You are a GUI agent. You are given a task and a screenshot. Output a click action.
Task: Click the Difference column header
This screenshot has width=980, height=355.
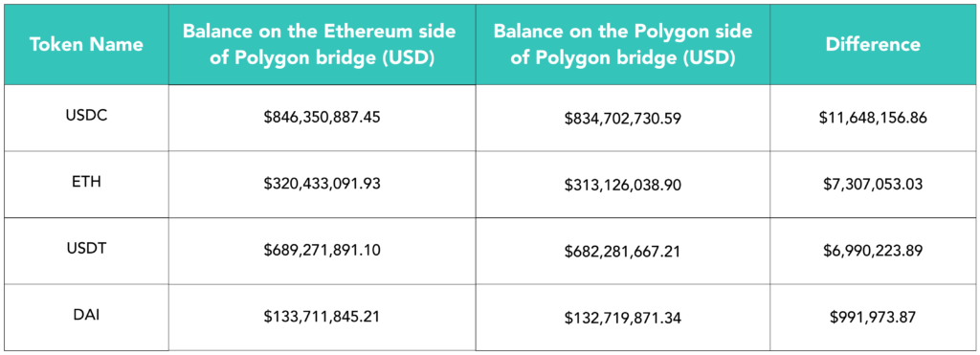coord(873,44)
